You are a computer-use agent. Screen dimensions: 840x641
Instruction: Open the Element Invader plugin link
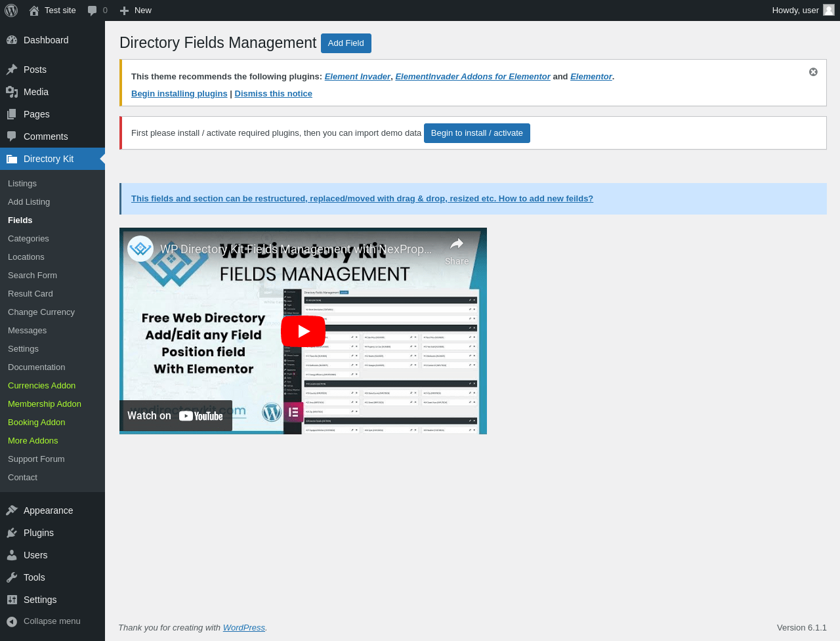click(358, 77)
